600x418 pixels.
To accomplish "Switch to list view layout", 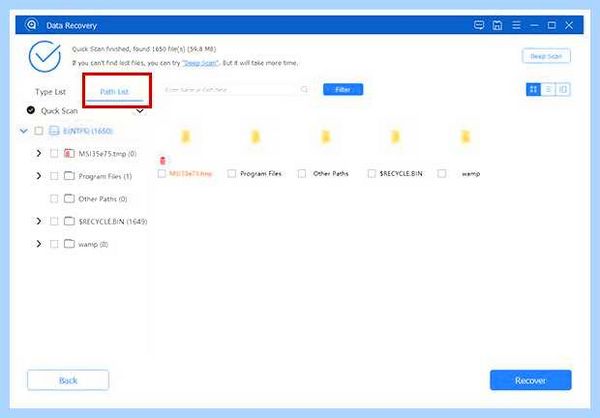I will (548, 90).
